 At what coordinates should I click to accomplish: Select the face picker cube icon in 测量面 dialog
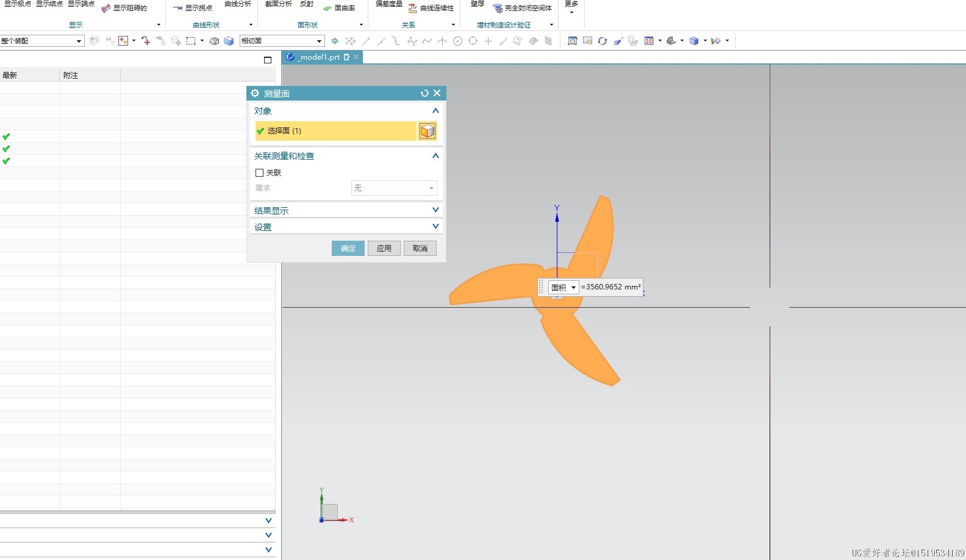[x=428, y=131]
